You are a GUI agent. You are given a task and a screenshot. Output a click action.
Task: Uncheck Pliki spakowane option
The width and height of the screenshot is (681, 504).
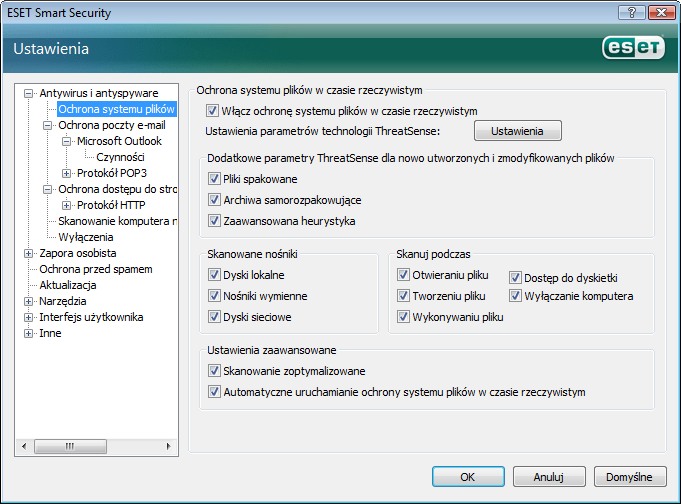click(x=214, y=179)
